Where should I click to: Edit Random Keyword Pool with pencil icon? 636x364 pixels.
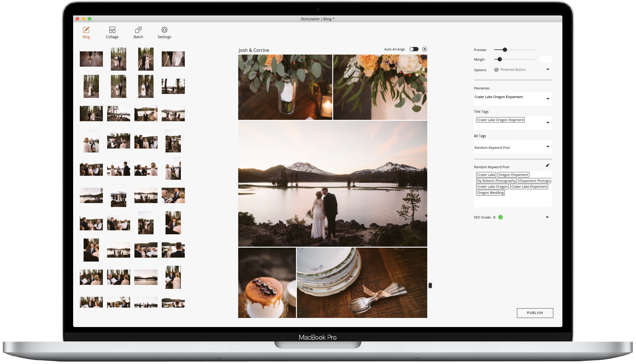(x=548, y=165)
